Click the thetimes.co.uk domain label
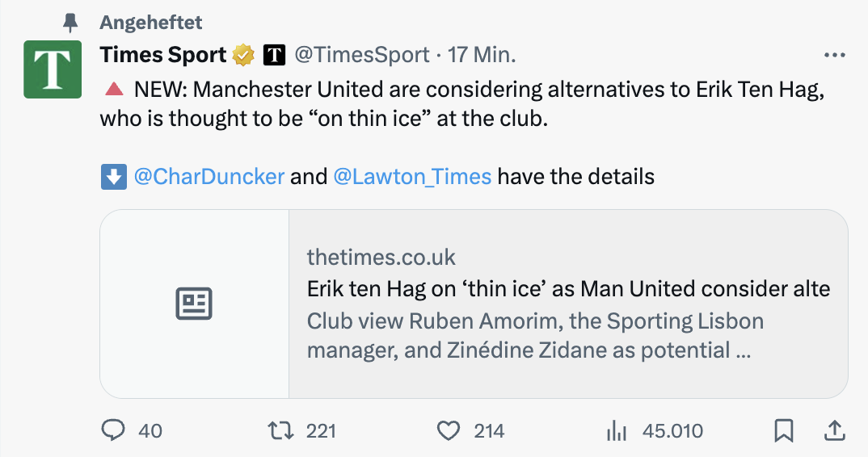The height and width of the screenshot is (457, 868). 381,258
